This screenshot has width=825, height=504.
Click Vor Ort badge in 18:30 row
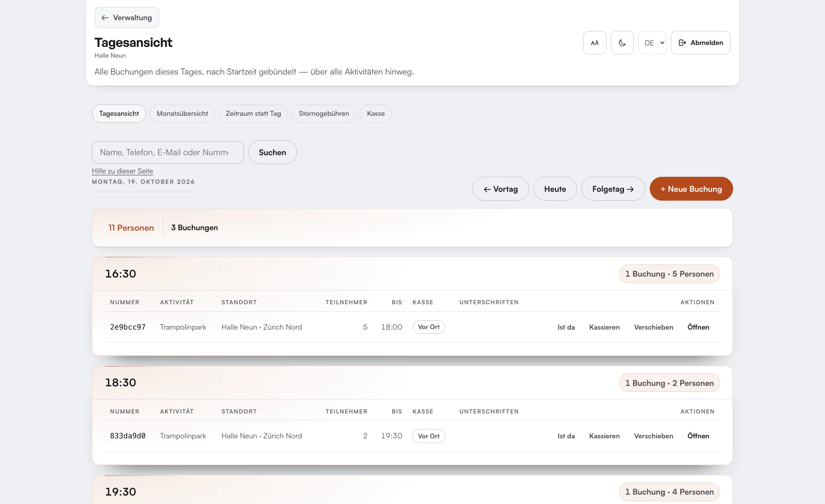tap(428, 436)
